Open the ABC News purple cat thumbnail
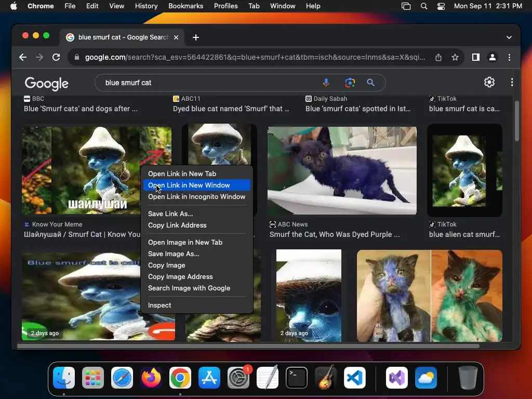 click(x=342, y=170)
